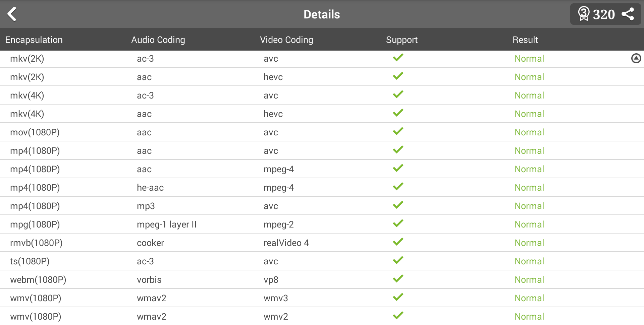Viewport: 644px width, 325px height.
Task: Click the checkmark in the mpg(1080P) row
Action: click(398, 223)
